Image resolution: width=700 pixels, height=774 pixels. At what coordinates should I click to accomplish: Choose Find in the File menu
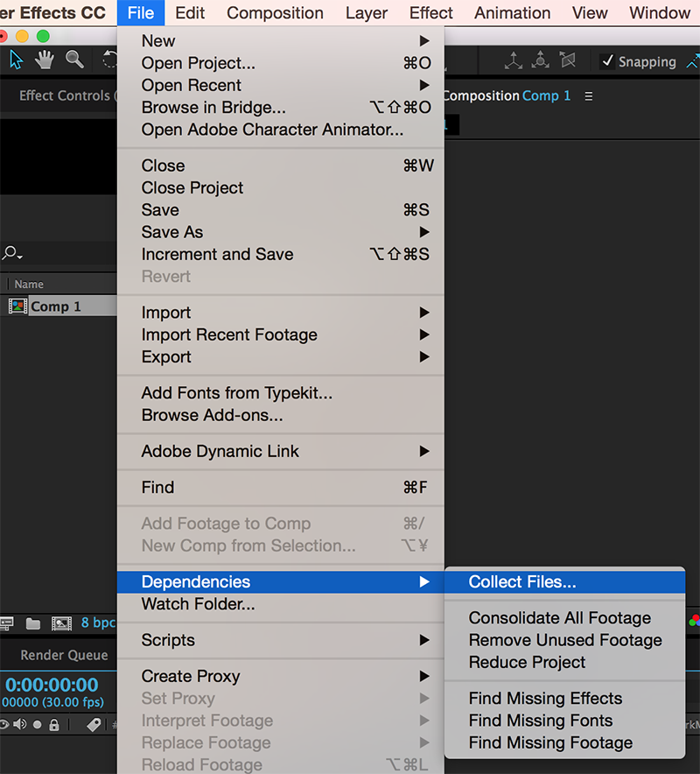point(281,488)
